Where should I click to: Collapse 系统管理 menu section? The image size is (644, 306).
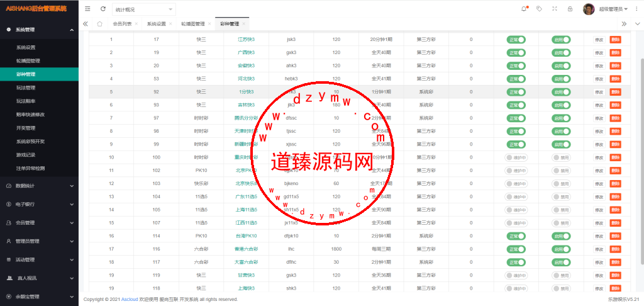tap(72, 30)
